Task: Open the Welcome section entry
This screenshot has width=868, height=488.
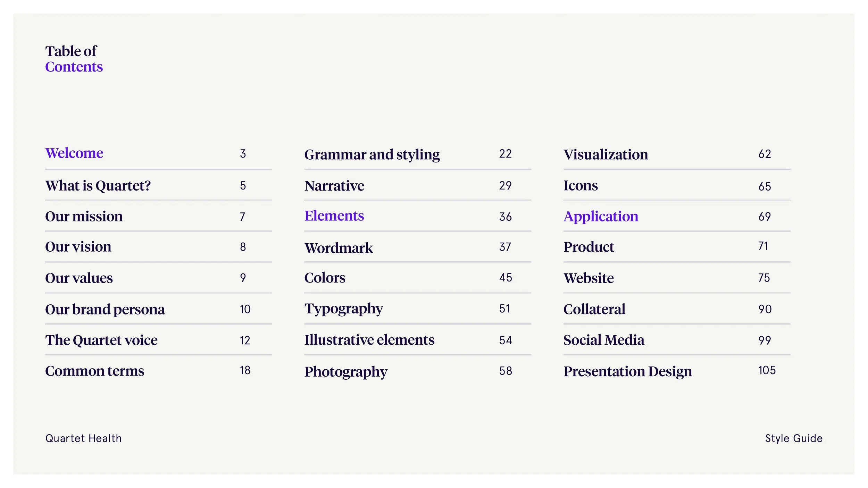Action: [x=74, y=153]
